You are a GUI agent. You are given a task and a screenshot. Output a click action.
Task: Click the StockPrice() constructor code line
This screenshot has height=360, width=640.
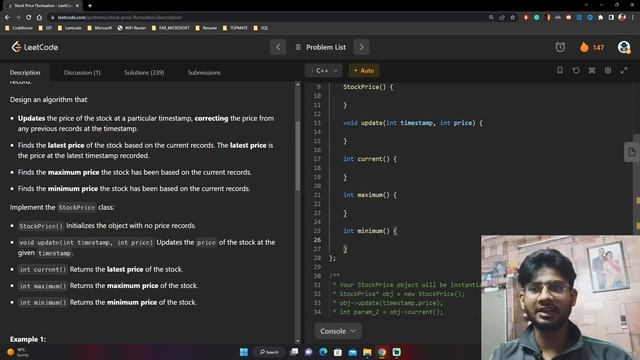368,87
